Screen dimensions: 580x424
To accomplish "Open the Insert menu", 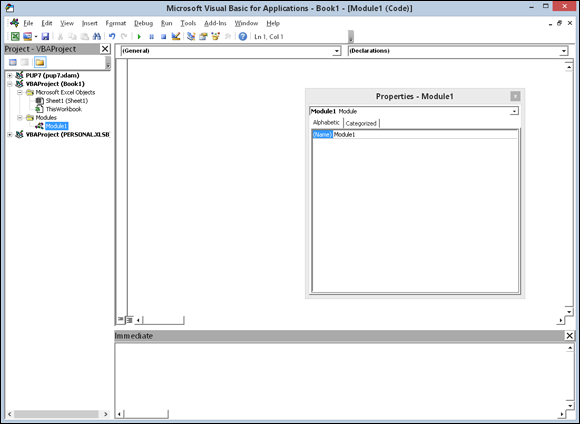I will coord(90,23).
